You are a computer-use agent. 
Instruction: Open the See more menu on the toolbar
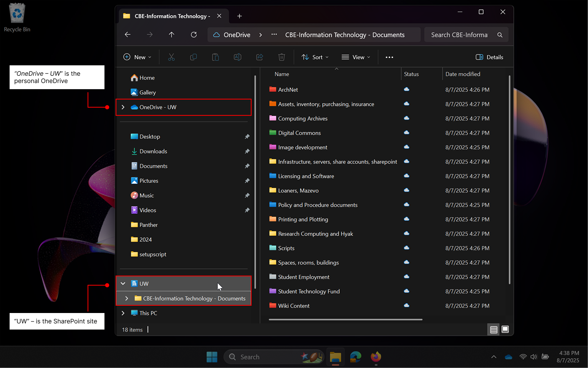(x=389, y=57)
